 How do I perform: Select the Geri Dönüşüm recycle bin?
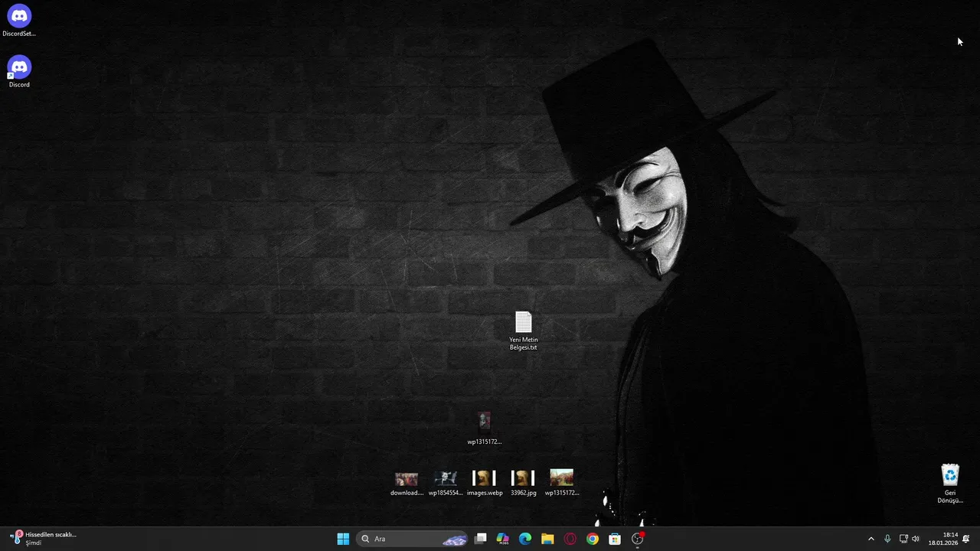coord(950,484)
